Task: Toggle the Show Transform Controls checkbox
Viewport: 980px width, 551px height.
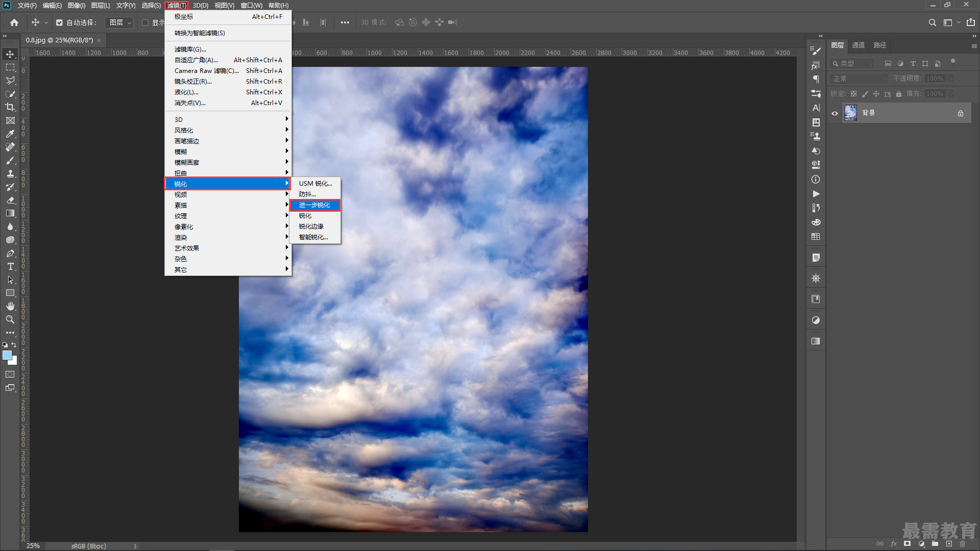Action: 145,22
